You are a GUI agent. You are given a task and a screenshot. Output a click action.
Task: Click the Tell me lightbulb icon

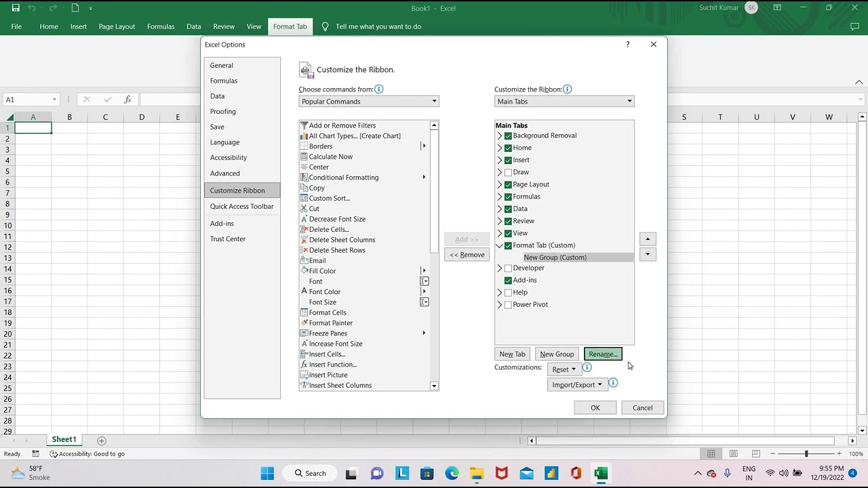click(x=325, y=26)
